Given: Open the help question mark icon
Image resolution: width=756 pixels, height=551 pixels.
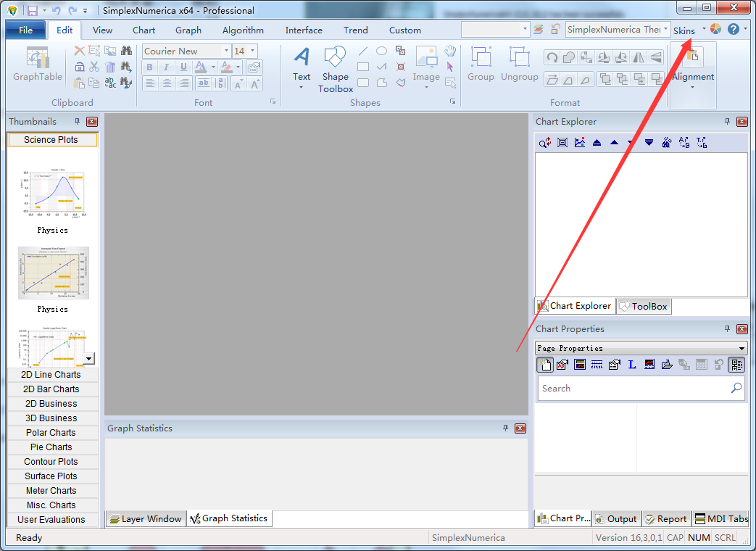Looking at the screenshot, I should click(734, 30).
